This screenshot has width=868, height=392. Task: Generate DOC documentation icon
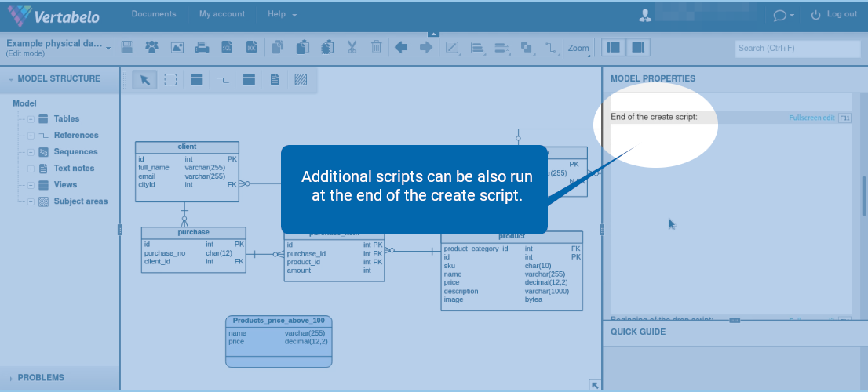coord(251,48)
